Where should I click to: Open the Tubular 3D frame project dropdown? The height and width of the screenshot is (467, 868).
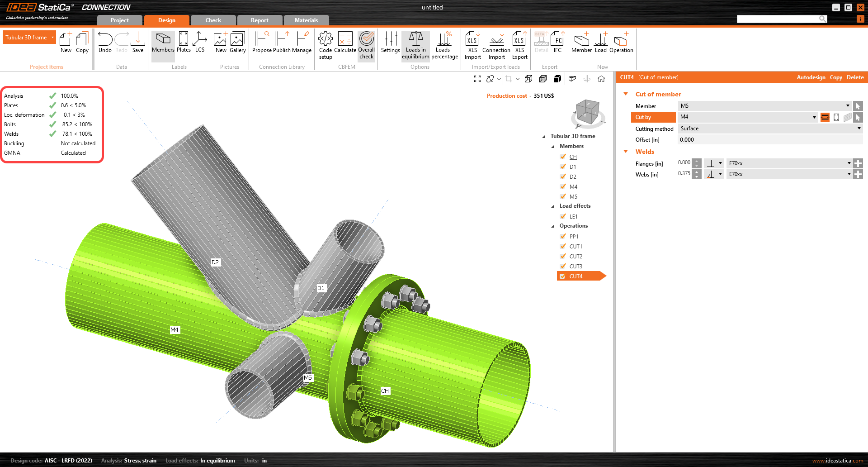52,38
